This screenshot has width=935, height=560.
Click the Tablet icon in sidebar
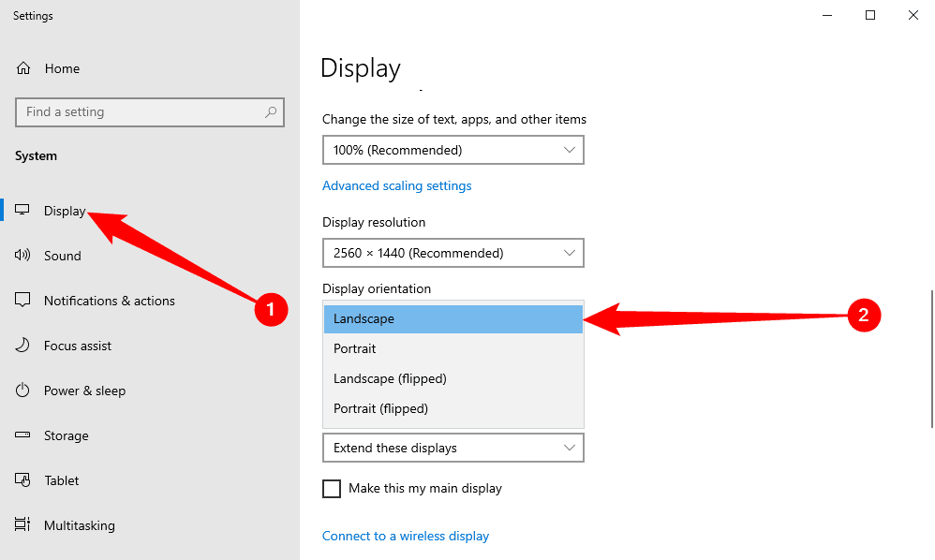coord(24,480)
